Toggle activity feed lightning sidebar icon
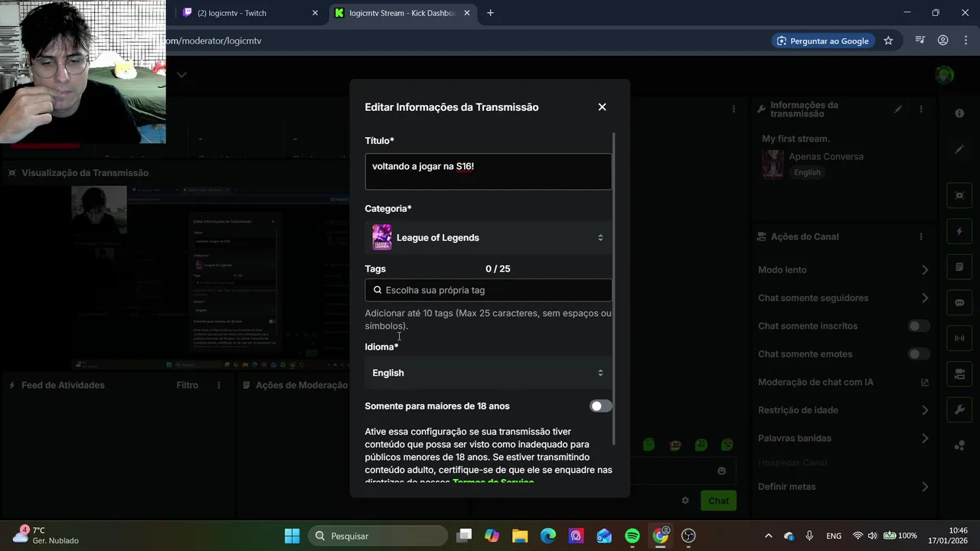 959,231
